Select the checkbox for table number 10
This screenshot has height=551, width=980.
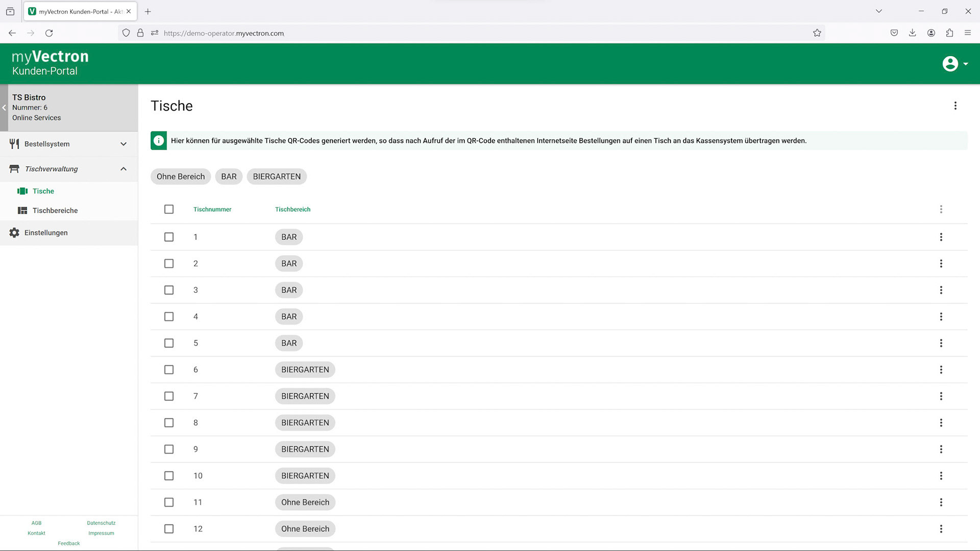coord(169,476)
